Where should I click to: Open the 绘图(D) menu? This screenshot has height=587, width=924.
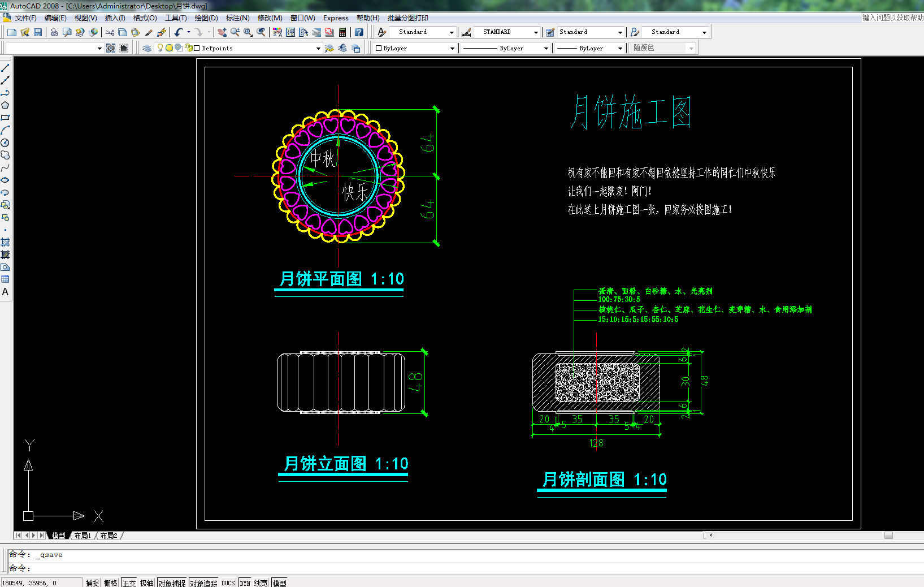(x=206, y=18)
